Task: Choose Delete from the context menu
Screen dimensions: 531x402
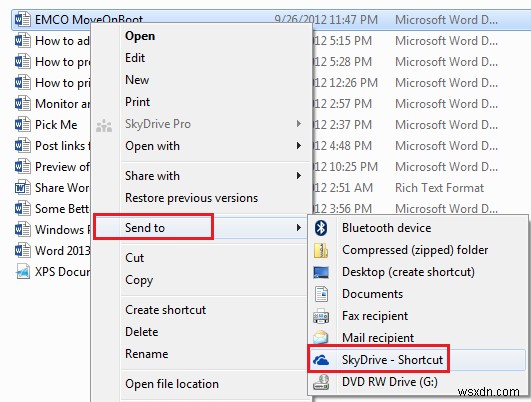Action: point(142,332)
